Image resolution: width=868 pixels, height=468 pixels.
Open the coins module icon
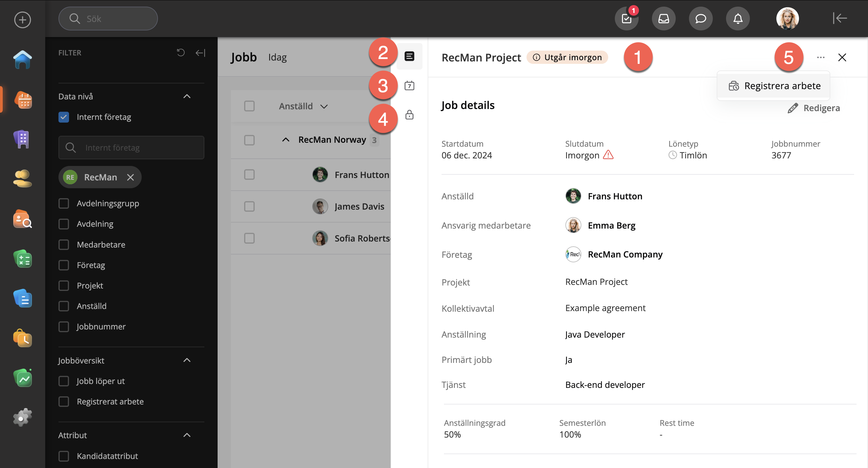(23, 179)
